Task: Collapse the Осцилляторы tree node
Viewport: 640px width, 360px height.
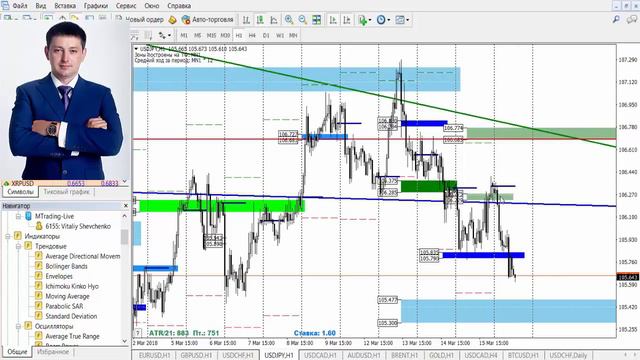Action: [x=18, y=326]
